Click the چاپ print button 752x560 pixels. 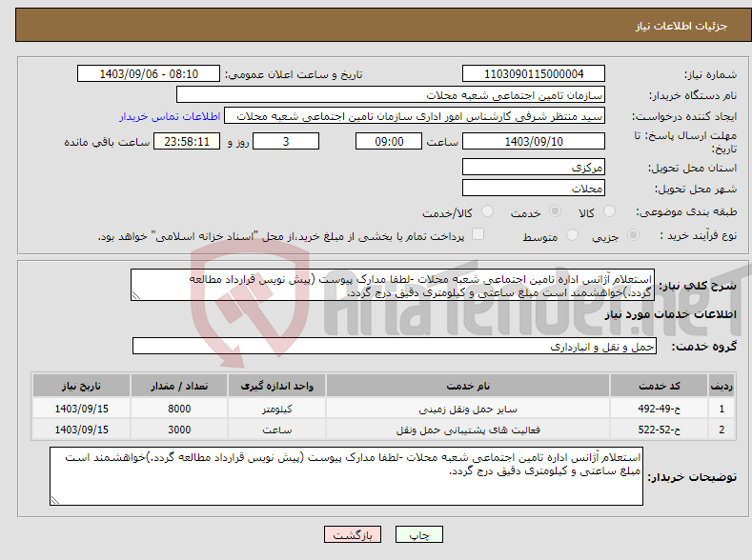pos(419,534)
